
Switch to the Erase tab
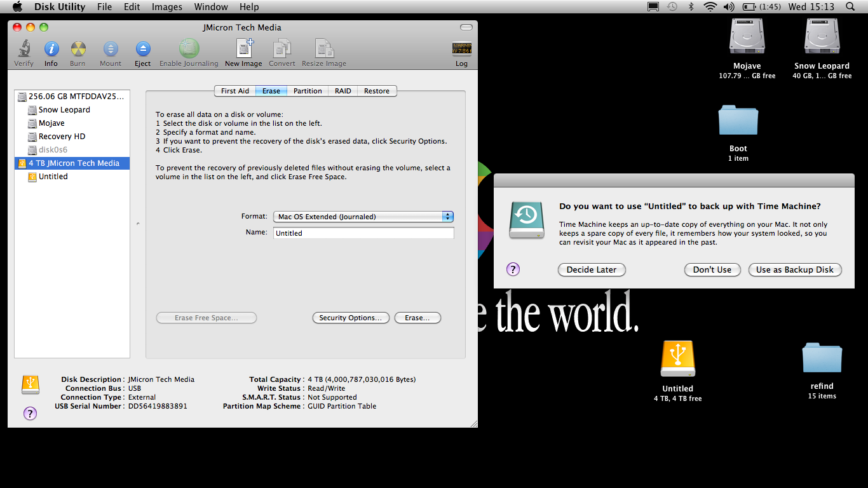pyautogui.click(x=271, y=91)
